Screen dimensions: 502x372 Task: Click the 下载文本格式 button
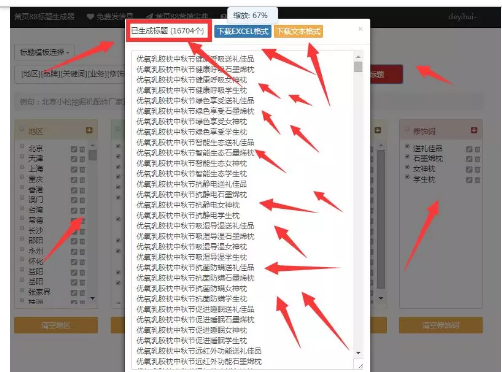coord(299,31)
